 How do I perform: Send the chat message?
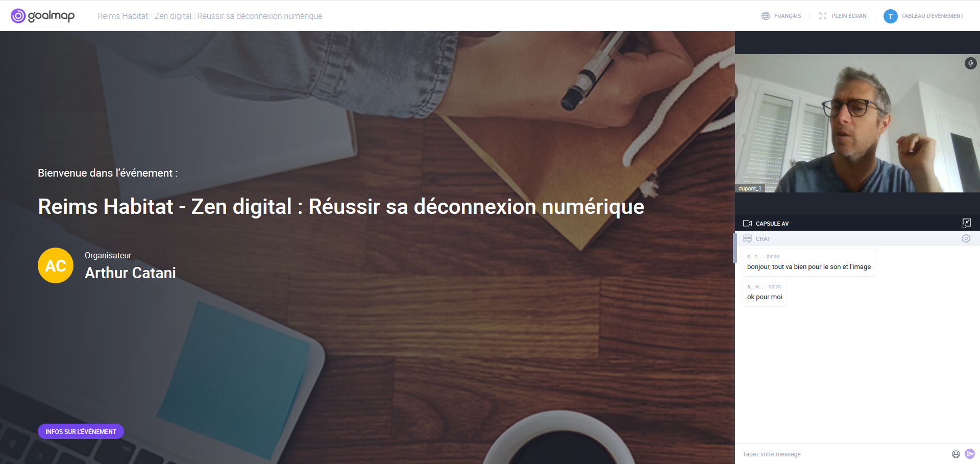point(970,454)
